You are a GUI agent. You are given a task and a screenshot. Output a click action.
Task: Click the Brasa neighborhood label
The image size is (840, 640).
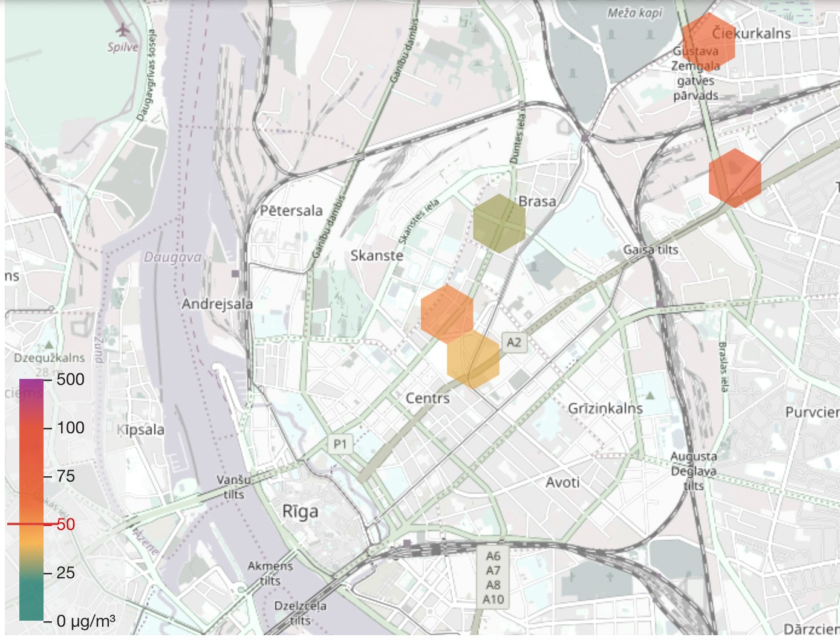point(537,201)
